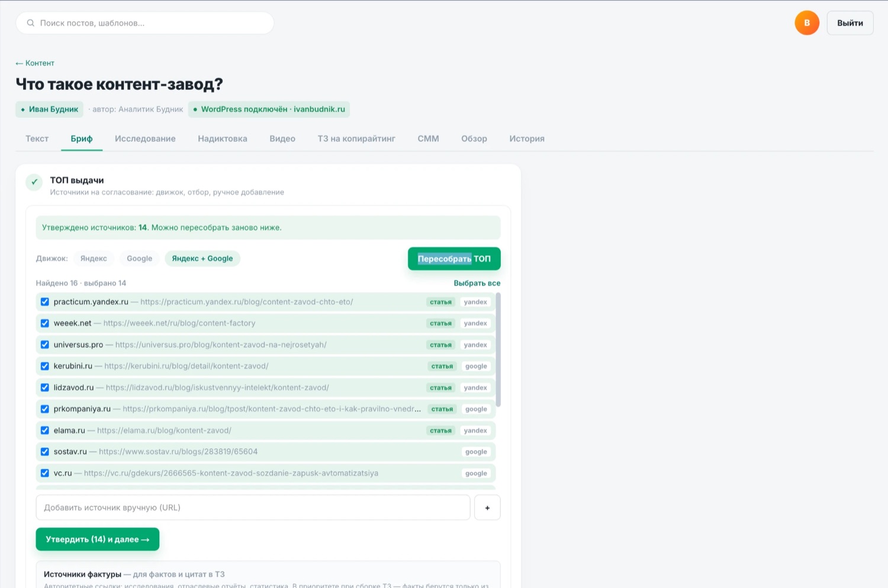The width and height of the screenshot is (888, 588).
Task: Deselect the prkompaniya.ru checkbox
Action: [44, 409]
